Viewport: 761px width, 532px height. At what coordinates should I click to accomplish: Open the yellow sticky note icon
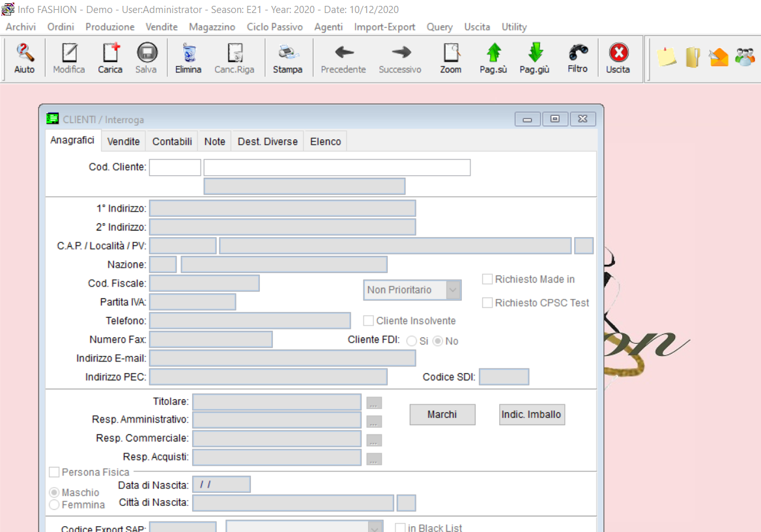666,57
